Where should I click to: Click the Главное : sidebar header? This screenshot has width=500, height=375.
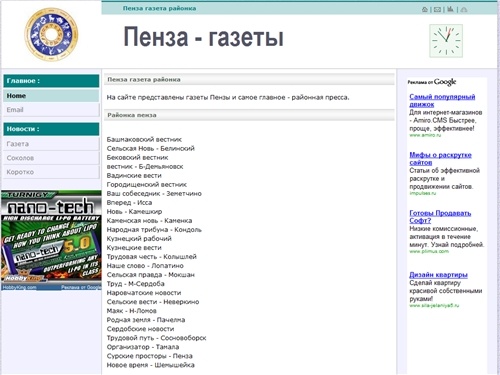(x=51, y=81)
